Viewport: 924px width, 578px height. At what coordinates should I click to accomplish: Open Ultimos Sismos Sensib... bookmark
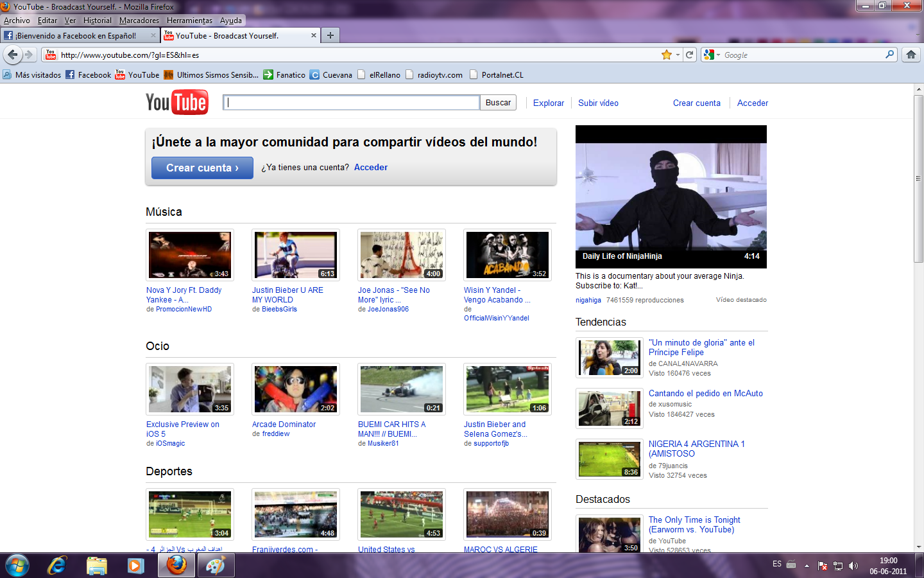[211, 74]
